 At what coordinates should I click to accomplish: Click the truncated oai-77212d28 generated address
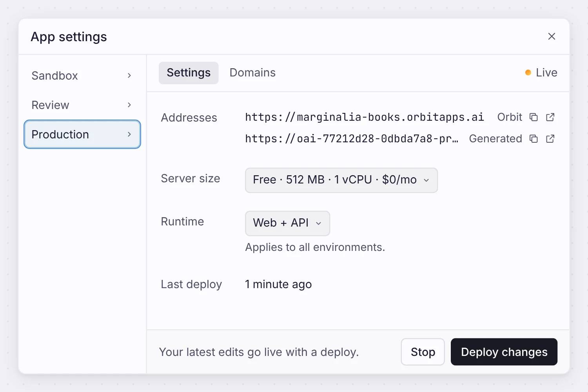click(x=352, y=139)
